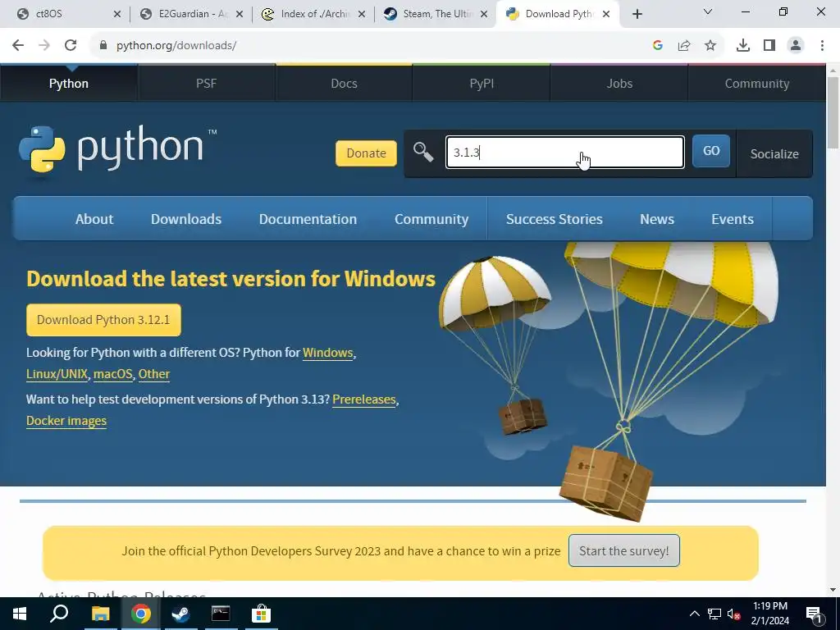Open the Documentation menu item
The image size is (840, 630).
pos(308,218)
